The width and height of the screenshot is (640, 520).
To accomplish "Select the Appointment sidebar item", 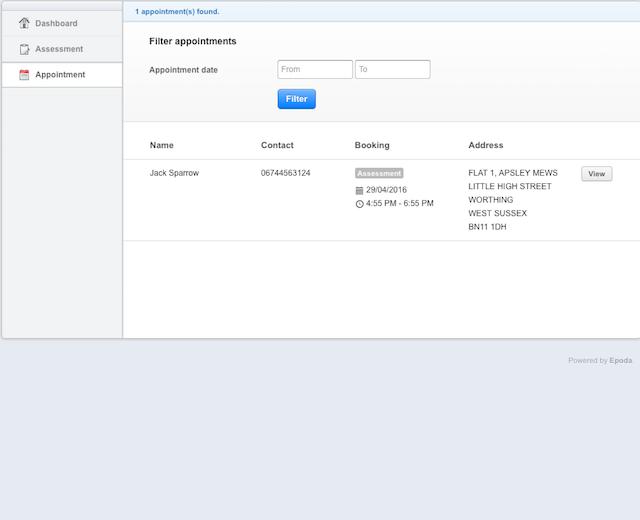I will coord(62,75).
